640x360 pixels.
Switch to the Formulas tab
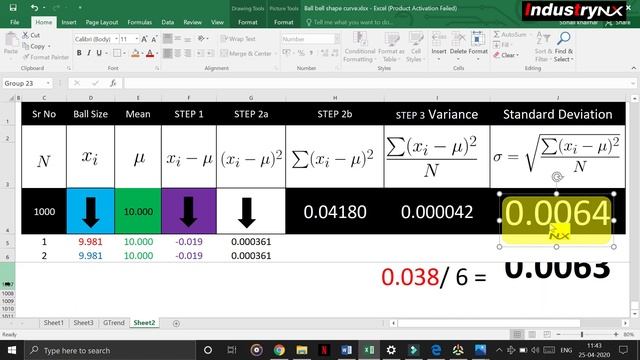click(x=140, y=22)
